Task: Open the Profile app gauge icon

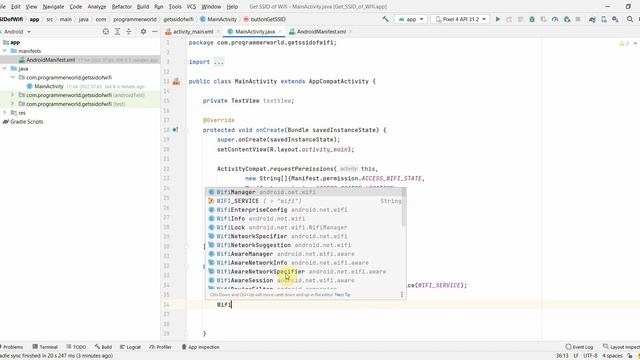Action: (555, 19)
